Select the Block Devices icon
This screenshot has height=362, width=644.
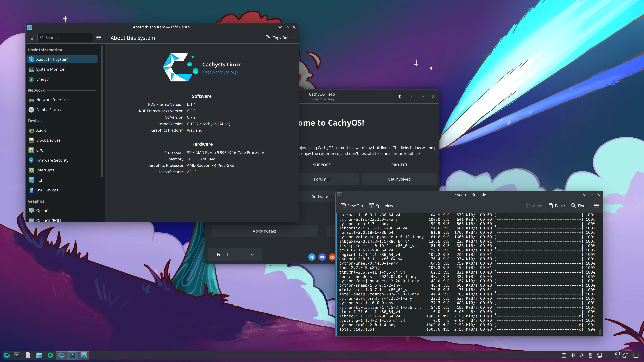point(31,140)
